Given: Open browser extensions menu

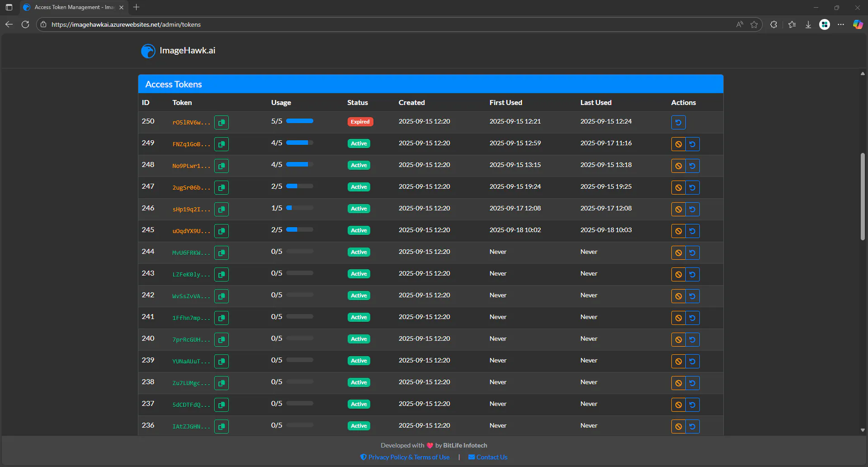Looking at the screenshot, I should click(x=774, y=24).
